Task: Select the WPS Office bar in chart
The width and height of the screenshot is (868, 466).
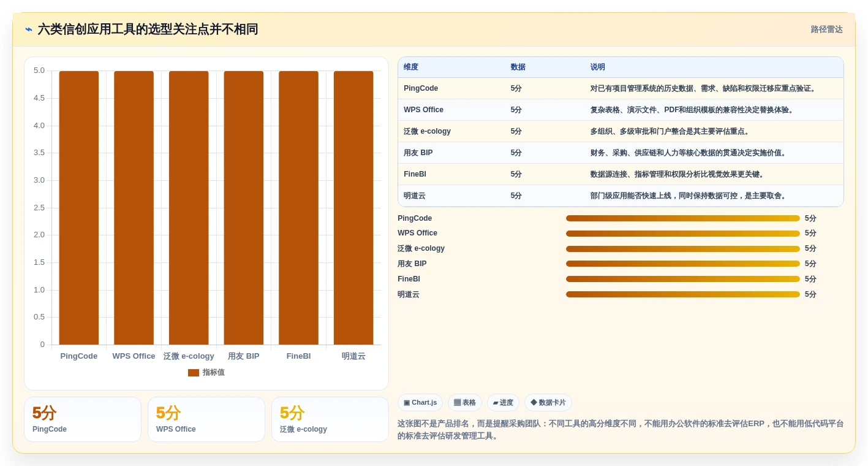Action: click(x=134, y=208)
